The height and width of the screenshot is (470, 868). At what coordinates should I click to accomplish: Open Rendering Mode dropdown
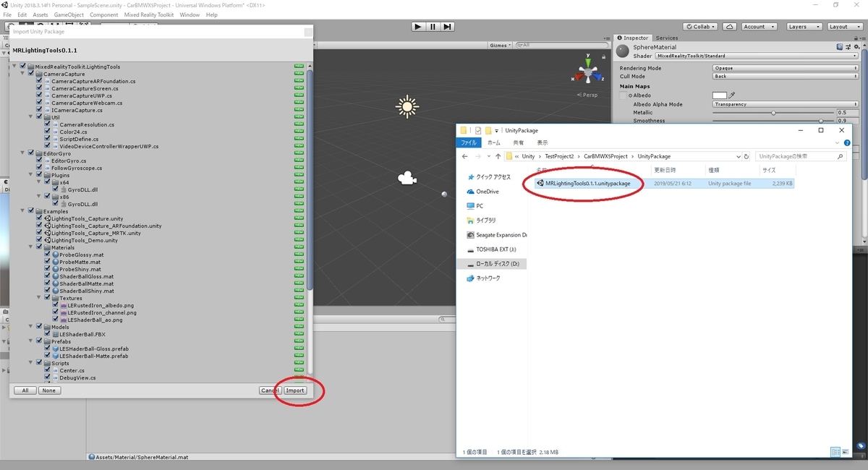coord(786,68)
